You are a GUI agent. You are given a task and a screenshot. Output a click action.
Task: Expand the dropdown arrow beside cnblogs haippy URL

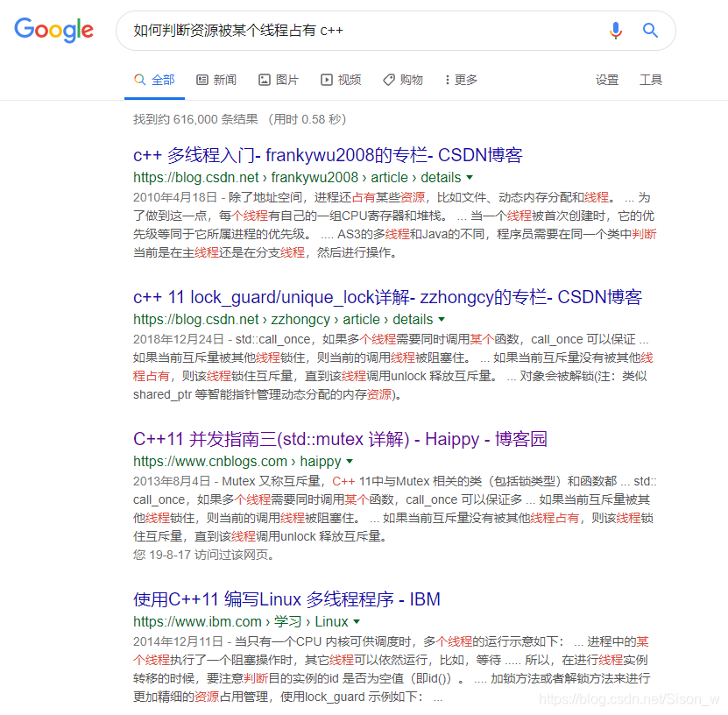350,462
